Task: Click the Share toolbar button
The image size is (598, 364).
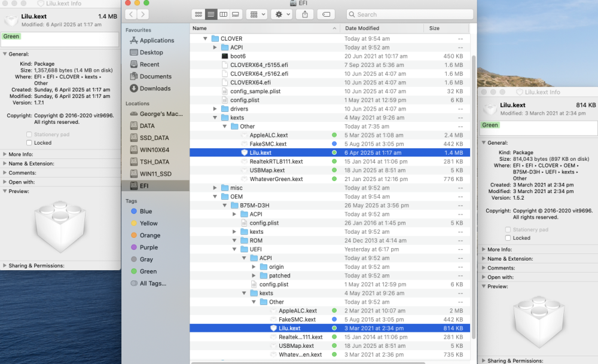Action: tap(305, 14)
